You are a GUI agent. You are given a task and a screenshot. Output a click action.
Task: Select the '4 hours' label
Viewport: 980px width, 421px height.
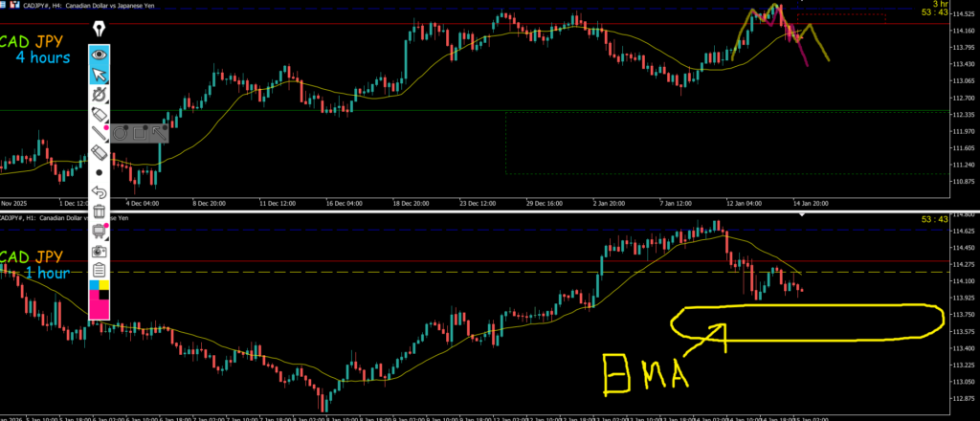[42, 57]
